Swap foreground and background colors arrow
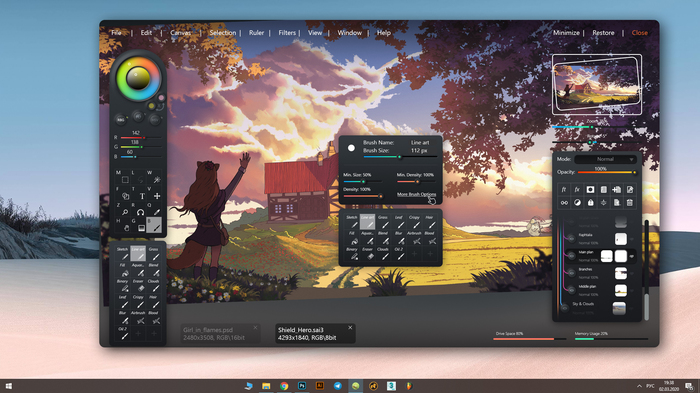This screenshot has width=700, height=393. pos(161,106)
